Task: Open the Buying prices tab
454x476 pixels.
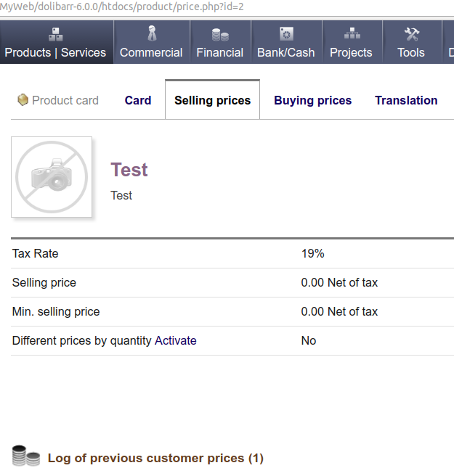Action: click(312, 100)
